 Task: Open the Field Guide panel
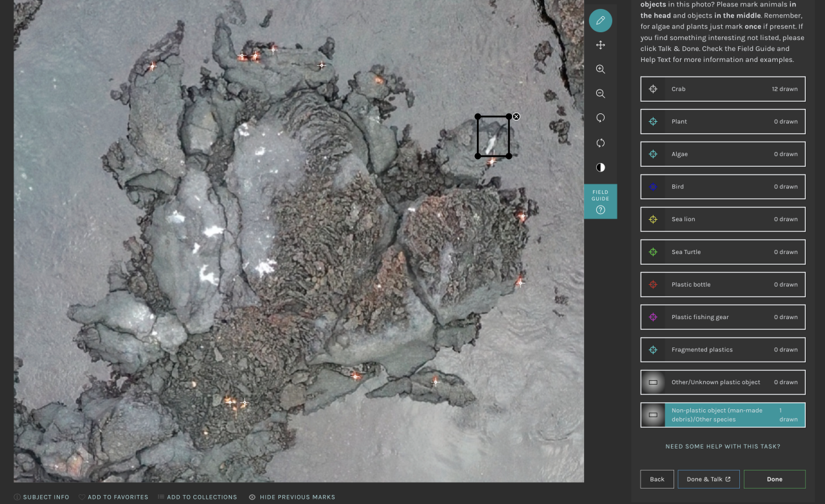pyautogui.click(x=600, y=202)
